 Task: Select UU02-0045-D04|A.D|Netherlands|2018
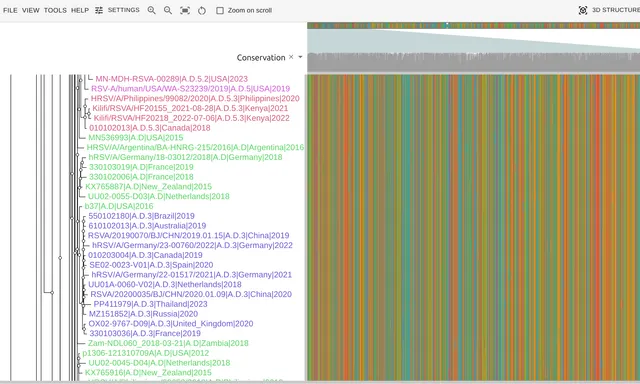pyautogui.click(x=159, y=363)
